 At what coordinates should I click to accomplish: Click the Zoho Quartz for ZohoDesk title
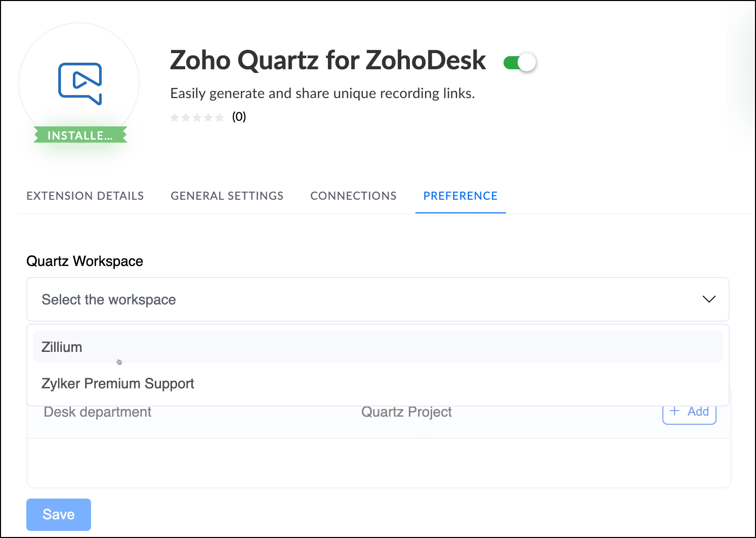(x=328, y=60)
